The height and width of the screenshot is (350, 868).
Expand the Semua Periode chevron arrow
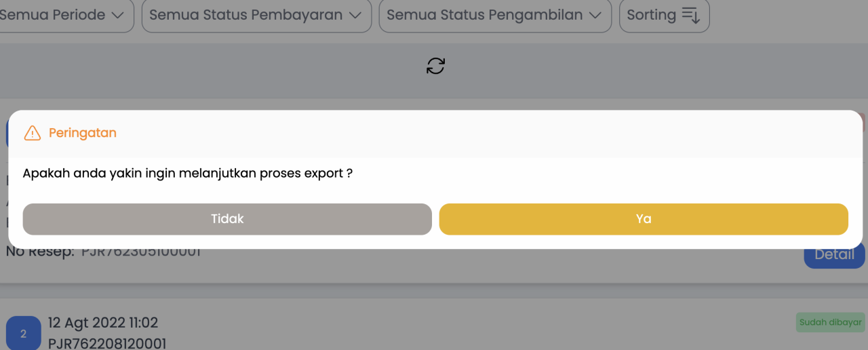click(x=117, y=15)
